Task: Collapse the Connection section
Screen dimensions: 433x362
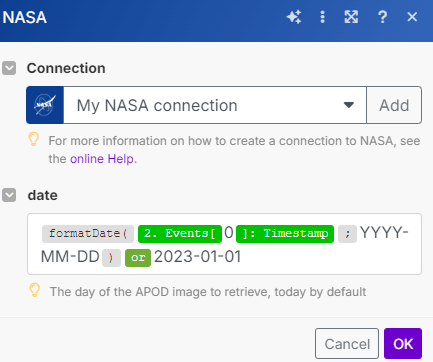Action: point(9,68)
